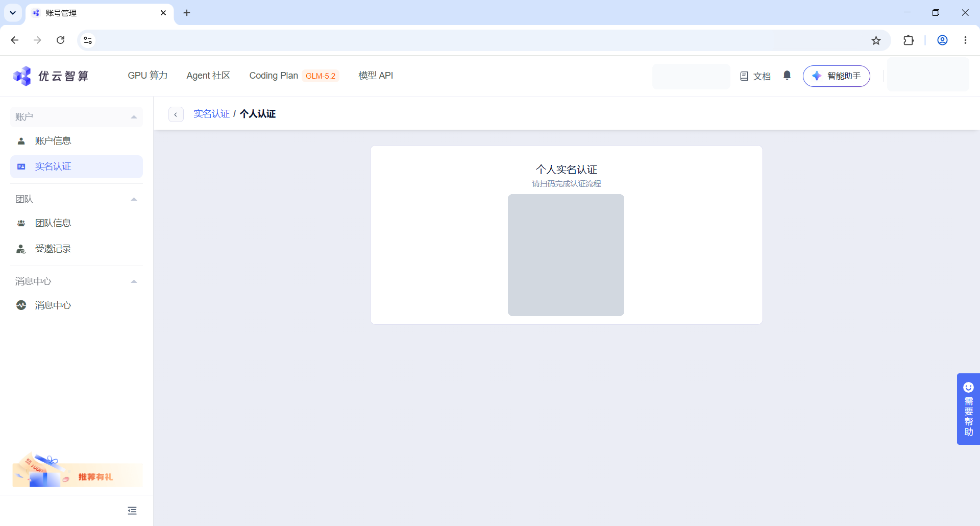
Task: Click the 文档 document icon
Action: [x=744, y=76]
